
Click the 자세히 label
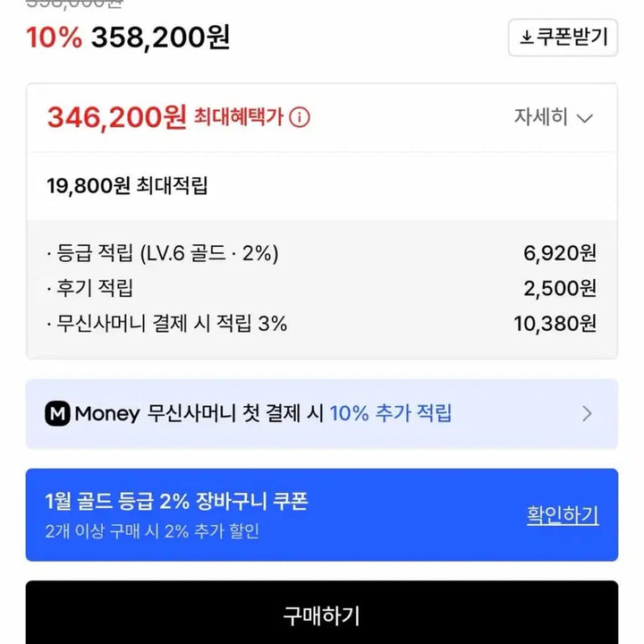pos(541,117)
